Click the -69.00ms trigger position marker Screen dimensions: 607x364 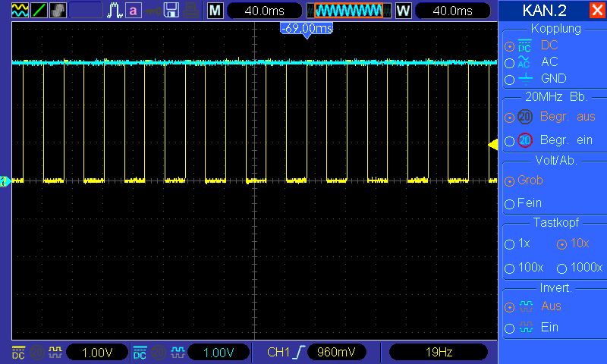pos(307,28)
